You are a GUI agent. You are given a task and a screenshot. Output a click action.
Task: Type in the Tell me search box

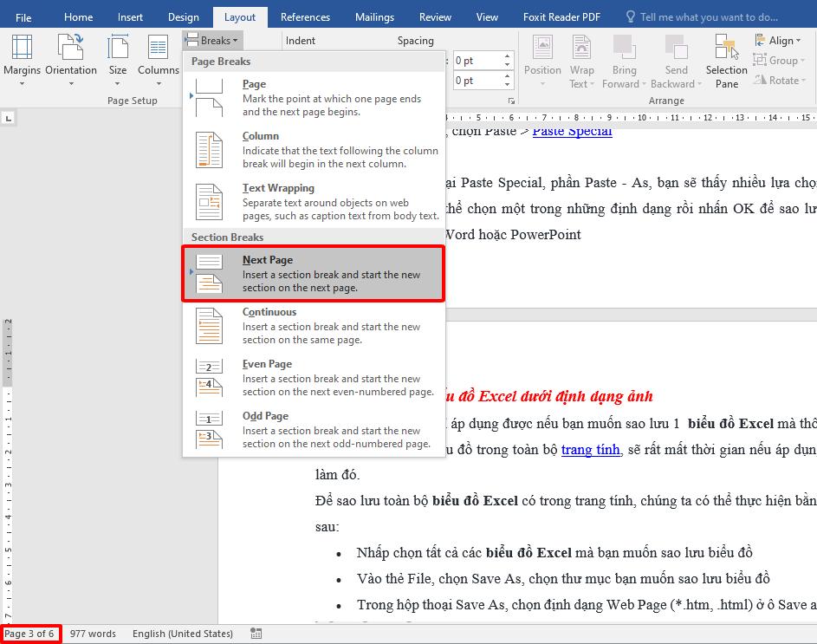coord(708,16)
